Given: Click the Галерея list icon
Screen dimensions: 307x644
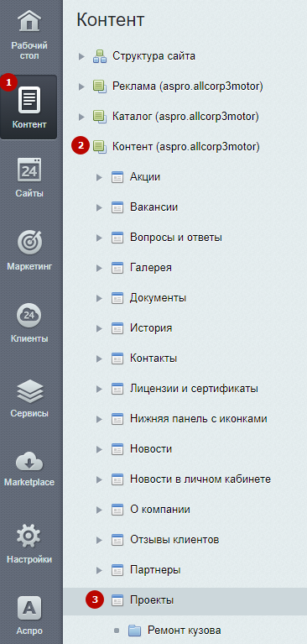Looking at the screenshot, I should [117, 268].
